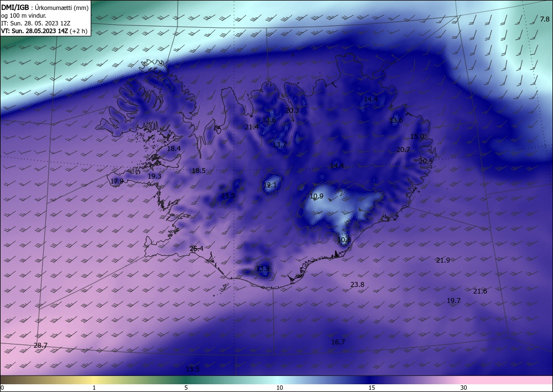Click the 5 tick on the color scale

coord(186,388)
